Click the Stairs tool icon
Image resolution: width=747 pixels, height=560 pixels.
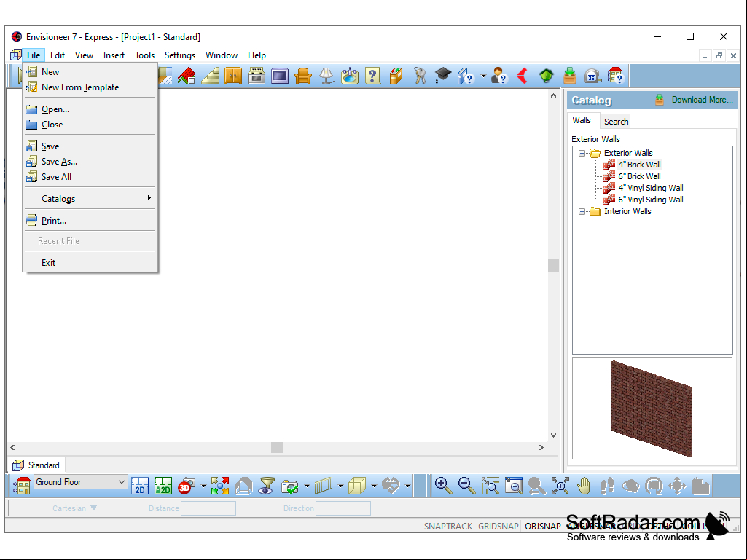click(210, 76)
